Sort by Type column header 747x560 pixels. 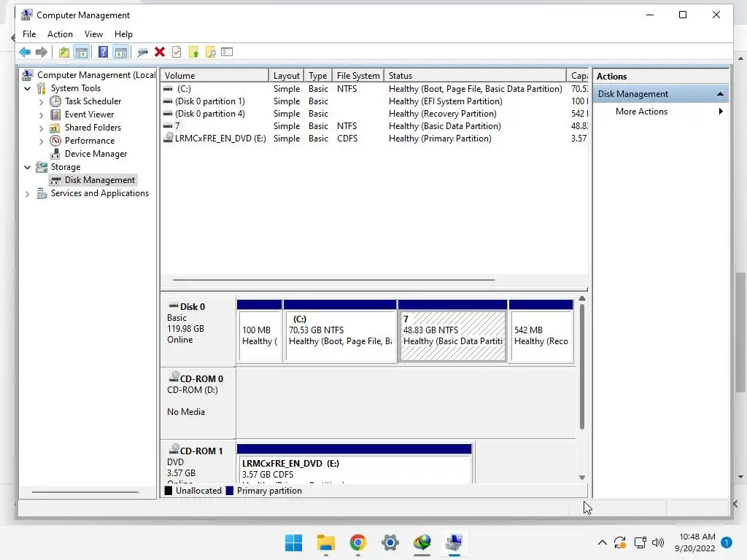[317, 76]
